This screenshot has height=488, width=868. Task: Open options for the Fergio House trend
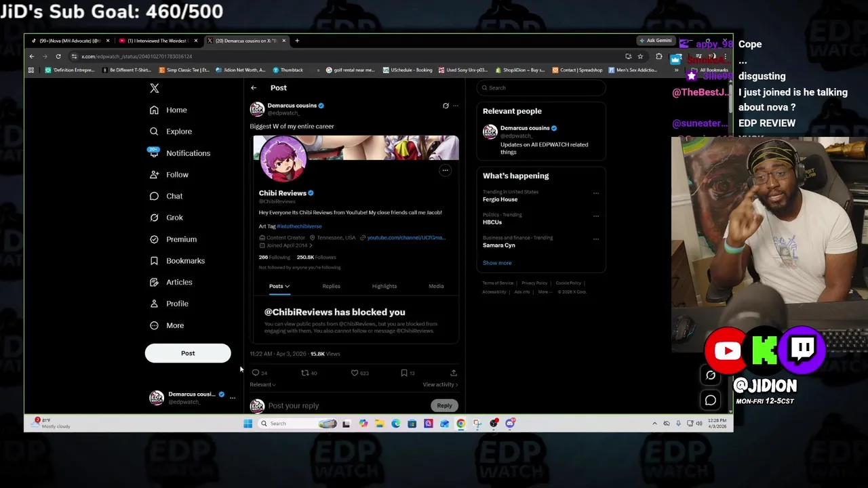(x=596, y=193)
